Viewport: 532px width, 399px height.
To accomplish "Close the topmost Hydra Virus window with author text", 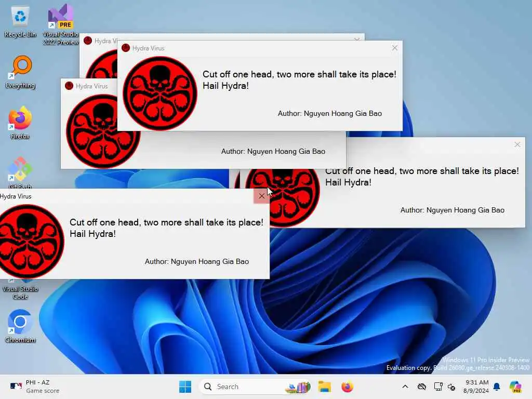I will (395, 48).
